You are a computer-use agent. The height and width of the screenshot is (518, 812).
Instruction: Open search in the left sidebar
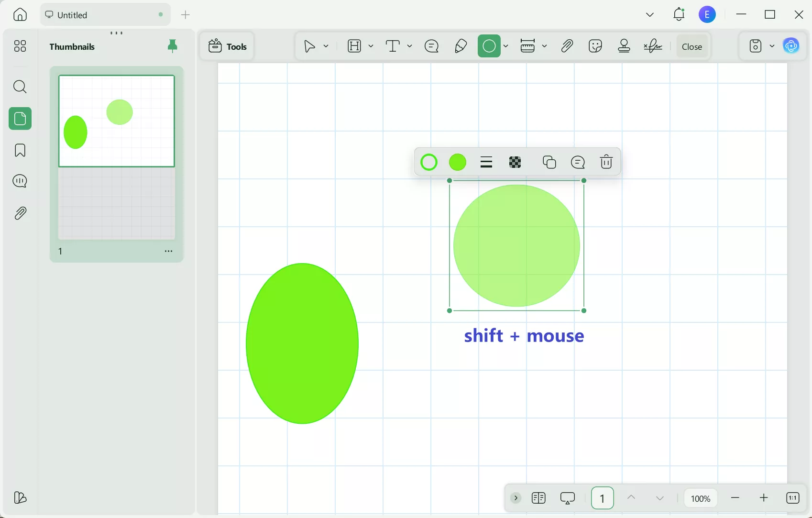20,87
